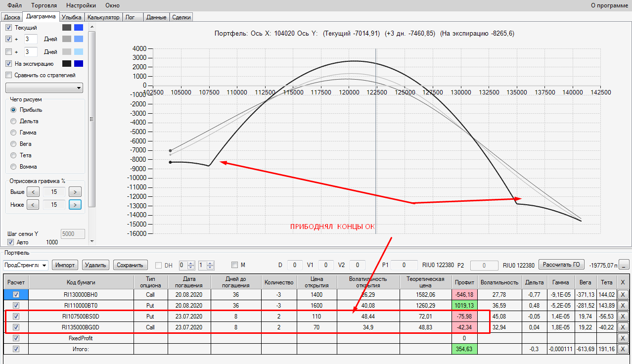The image size is (632, 364).
Task: Toggle the Текущий curve checkbox
Action: (x=8, y=28)
